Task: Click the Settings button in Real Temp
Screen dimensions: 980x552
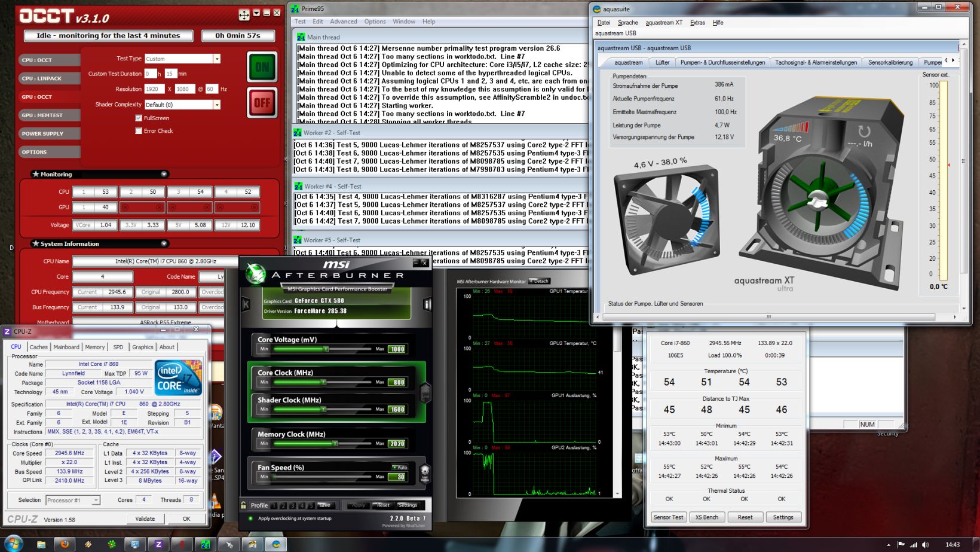Action: 783,517
